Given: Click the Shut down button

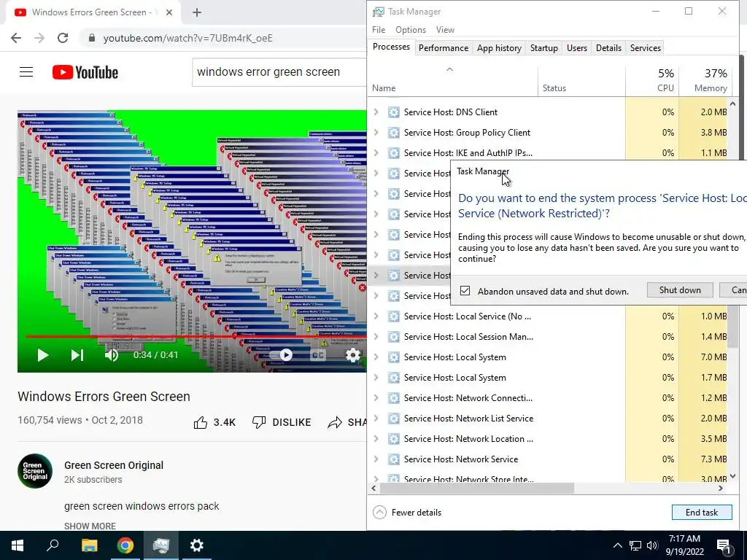Looking at the screenshot, I should (680, 290).
